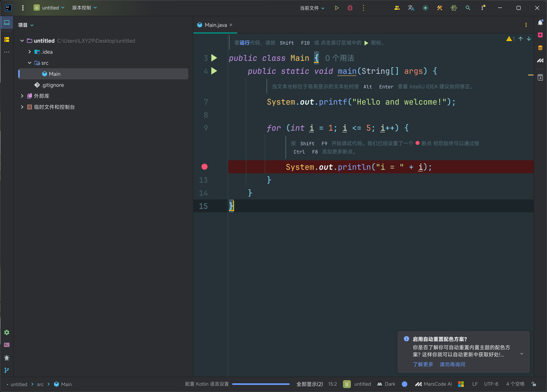The image size is (547, 392).
Task: Open Code With Me people icon
Action: coord(397,8)
